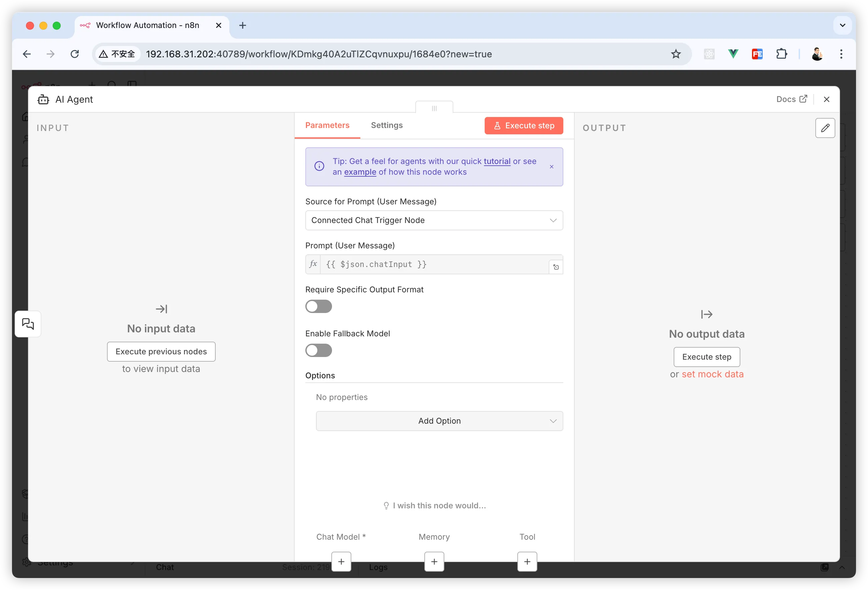The image size is (868, 590).
Task: Open a new browser tab
Action: (x=242, y=25)
